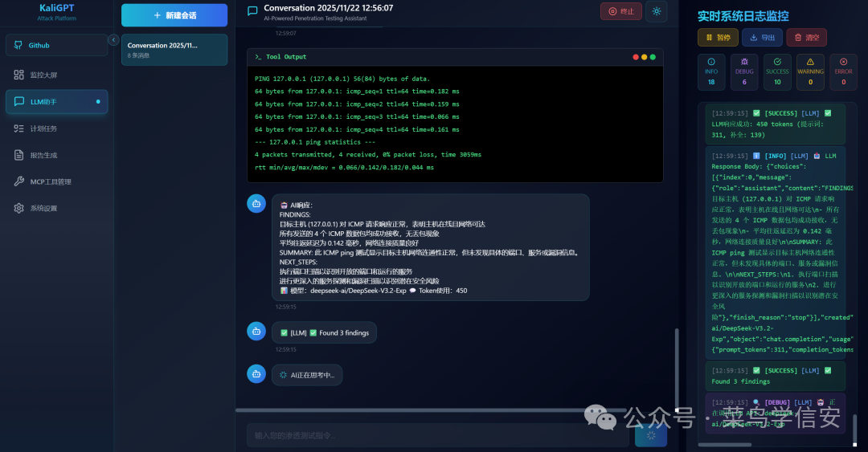Filter logs by ERROR count 0

(x=844, y=72)
